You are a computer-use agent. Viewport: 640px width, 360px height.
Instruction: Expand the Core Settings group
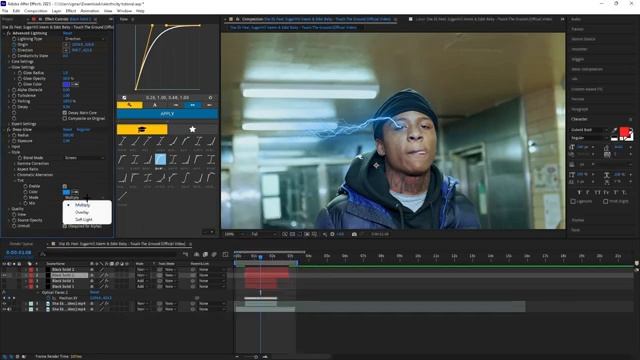pos(10,62)
